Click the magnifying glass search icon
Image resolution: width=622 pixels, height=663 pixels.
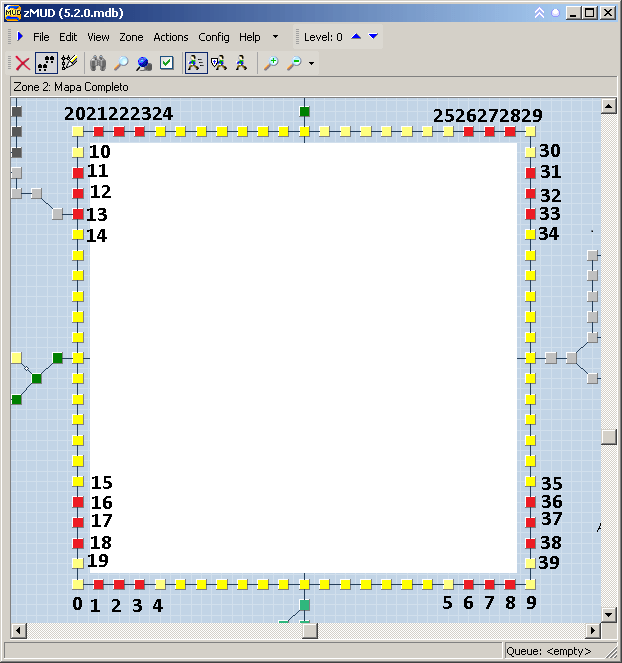click(121, 63)
